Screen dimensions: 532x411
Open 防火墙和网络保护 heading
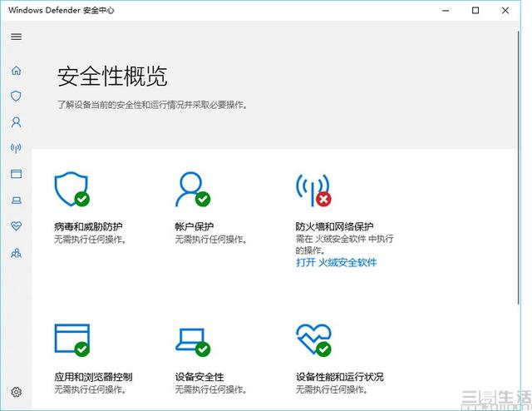click(x=334, y=226)
